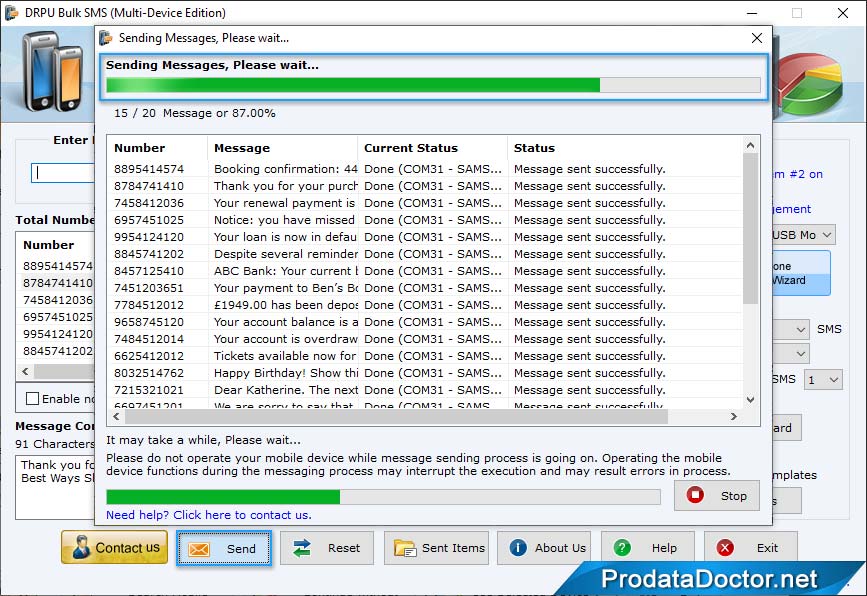Click the scroll down arrow of message list
This screenshot has width=867, height=596.
(750, 400)
